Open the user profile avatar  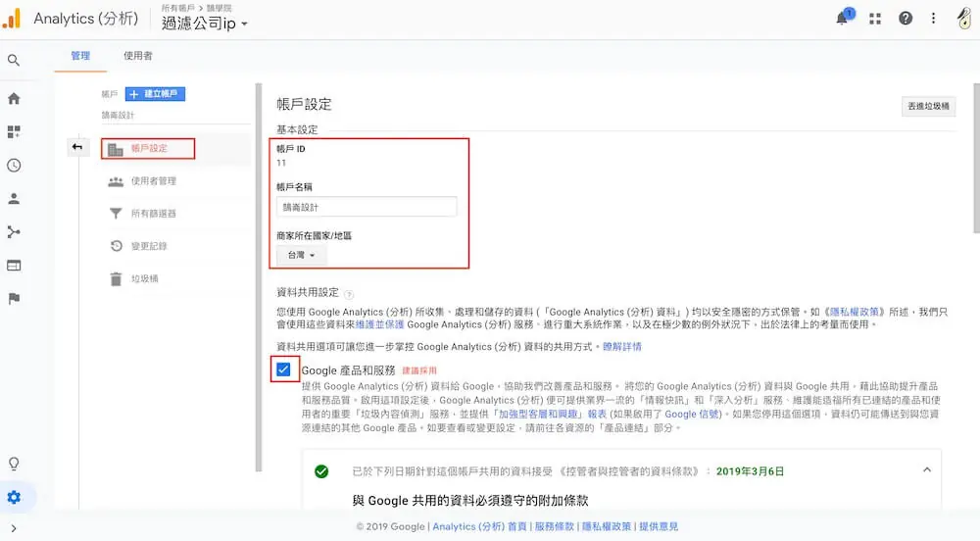point(964,18)
